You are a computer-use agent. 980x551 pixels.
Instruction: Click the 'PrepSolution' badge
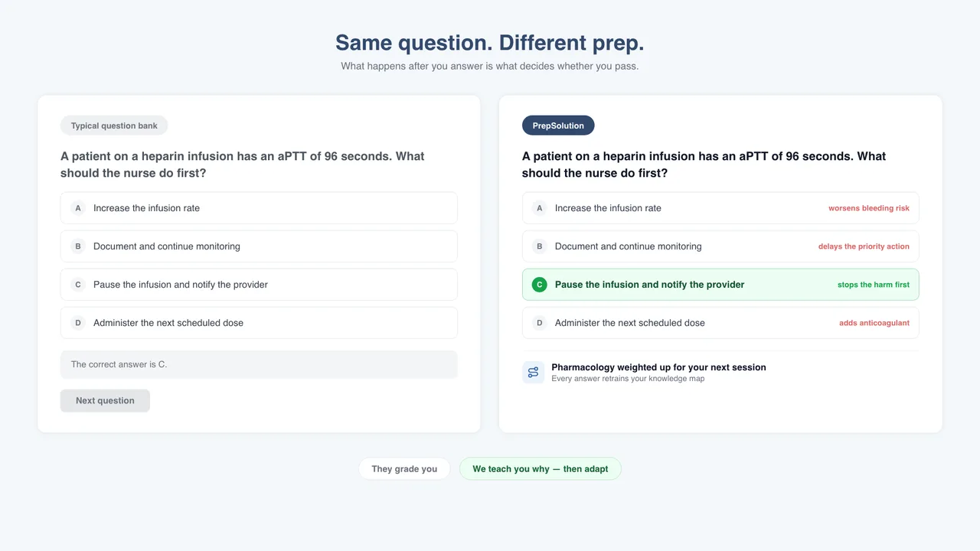[x=558, y=126]
